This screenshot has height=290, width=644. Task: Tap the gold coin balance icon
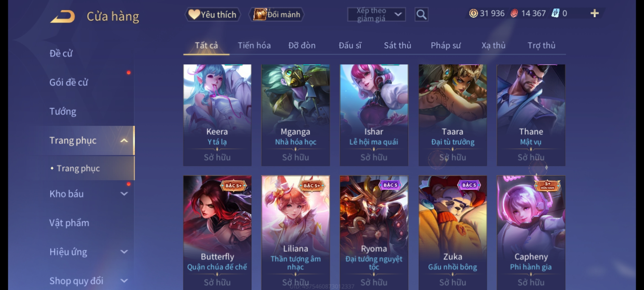[x=473, y=13]
